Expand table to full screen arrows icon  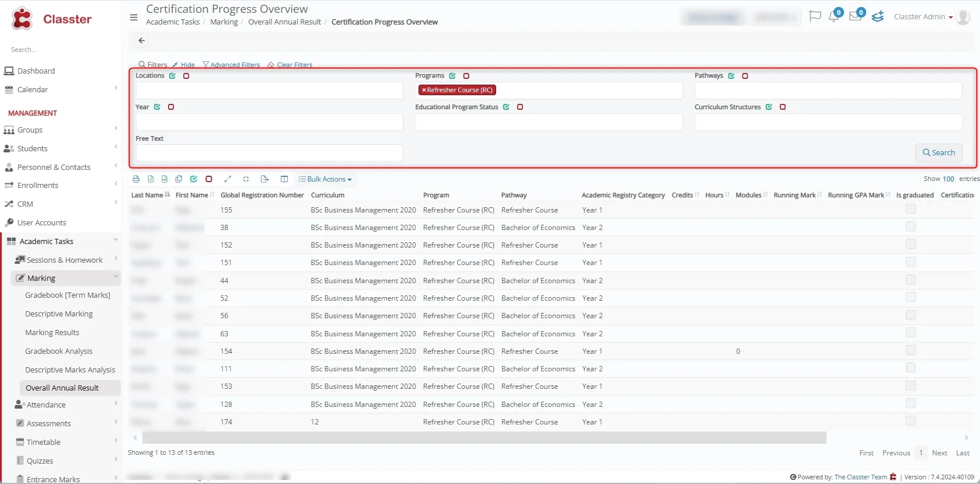[x=228, y=179]
